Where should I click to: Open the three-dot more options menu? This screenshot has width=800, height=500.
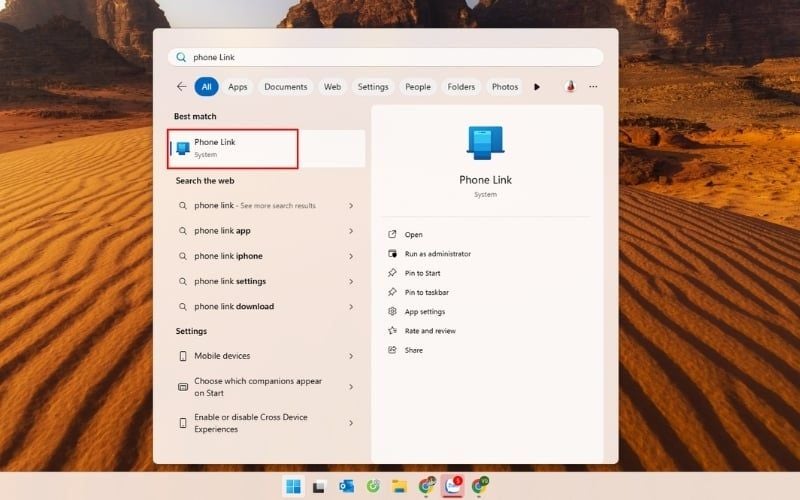coord(593,87)
